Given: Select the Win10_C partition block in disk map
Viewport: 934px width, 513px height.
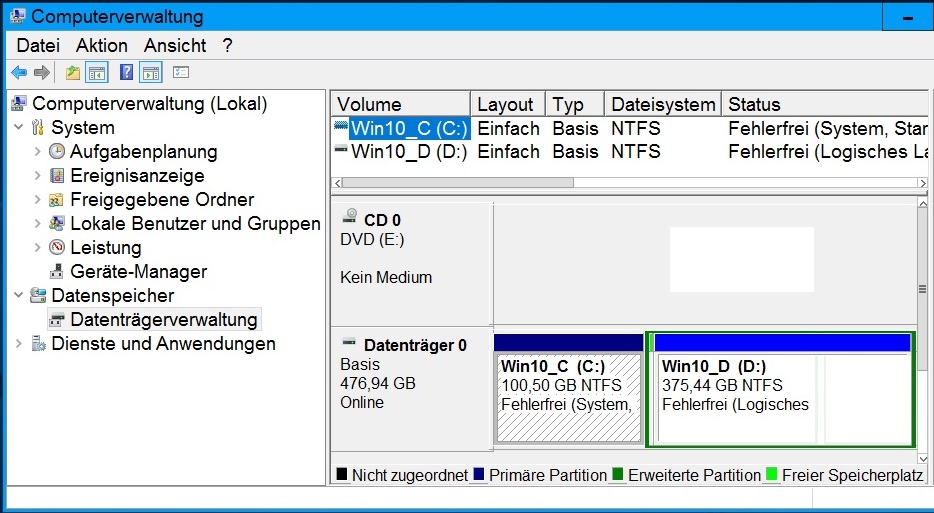Looking at the screenshot, I should pyautogui.click(x=569, y=389).
